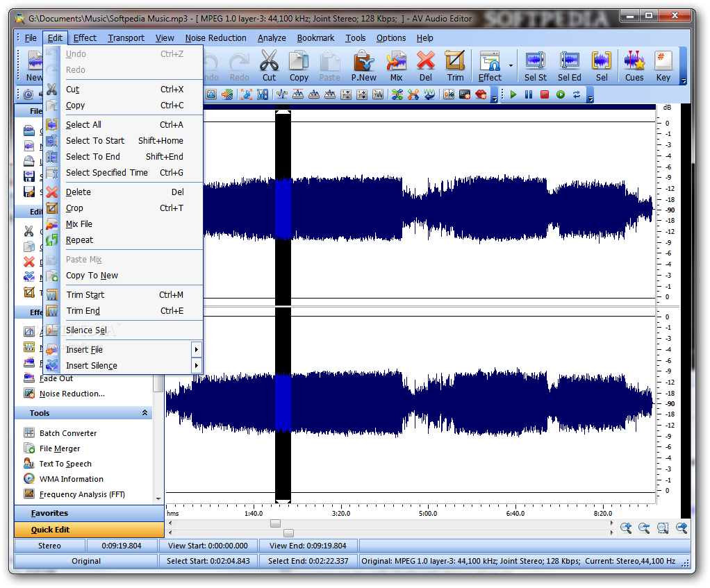Expand the Insert File submenu arrow

click(196, 349)
